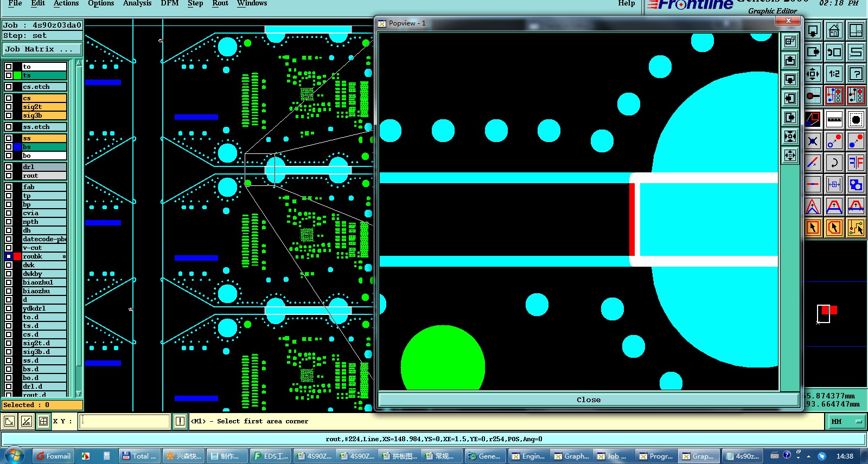Toggle checkbox for layer 'sig2t'

coord(9,107)
